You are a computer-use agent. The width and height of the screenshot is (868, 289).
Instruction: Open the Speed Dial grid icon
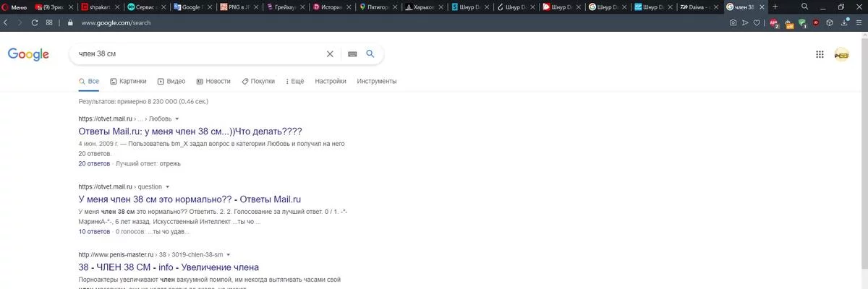48,22
